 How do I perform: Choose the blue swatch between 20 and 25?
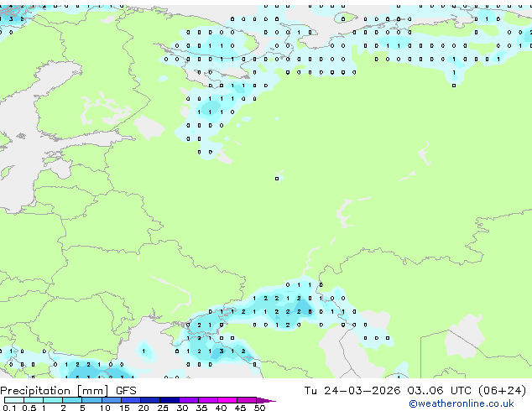149,400
